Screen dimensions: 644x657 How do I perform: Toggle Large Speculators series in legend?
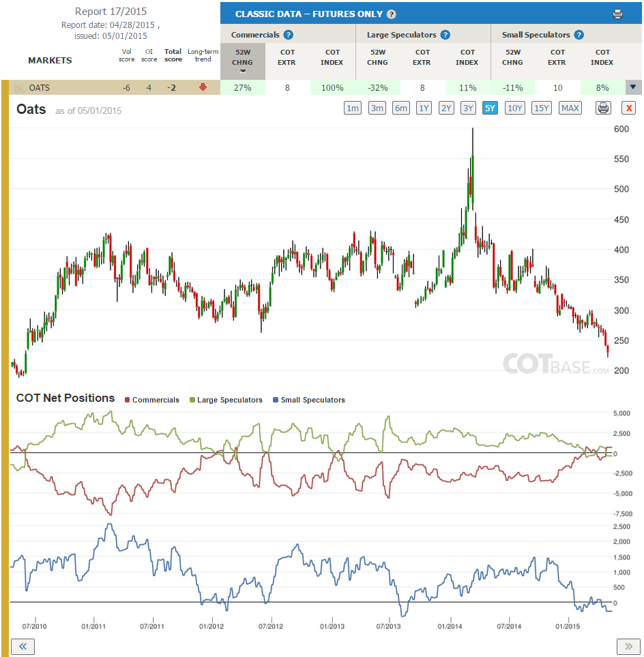226,400
